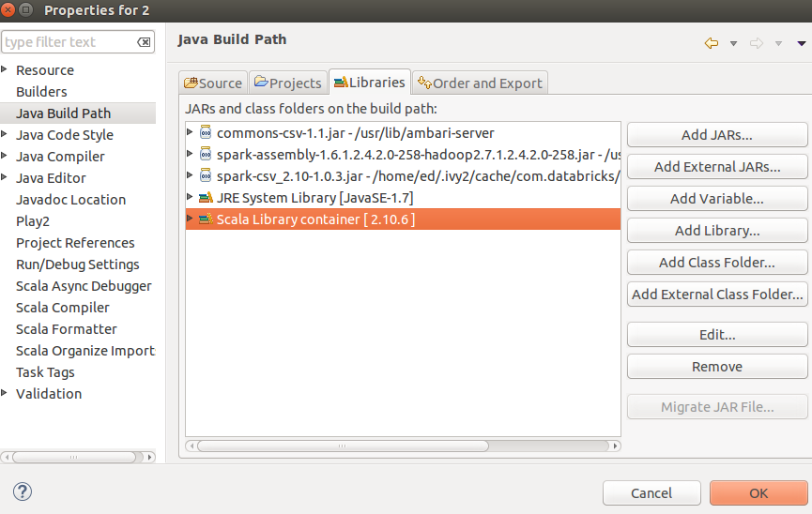Click the commons-csv-1.1.jar file icon
This screenshot has height=514, width=812.
(x=206, y=132)
